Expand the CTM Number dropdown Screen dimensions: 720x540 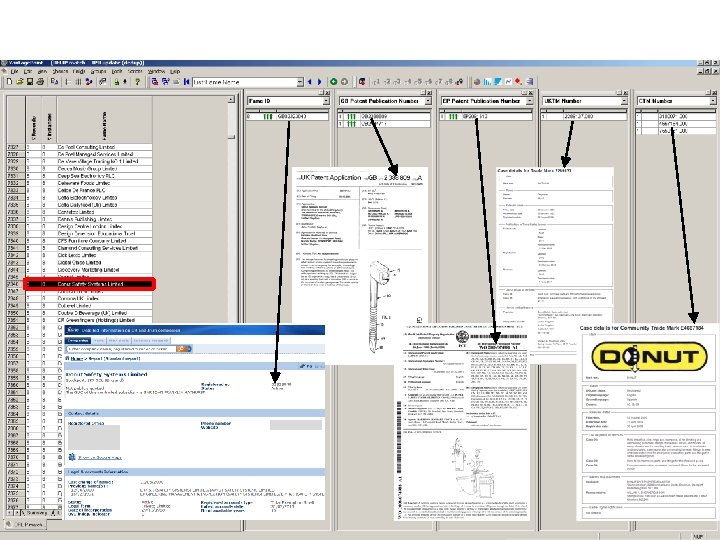pos(713,101)
